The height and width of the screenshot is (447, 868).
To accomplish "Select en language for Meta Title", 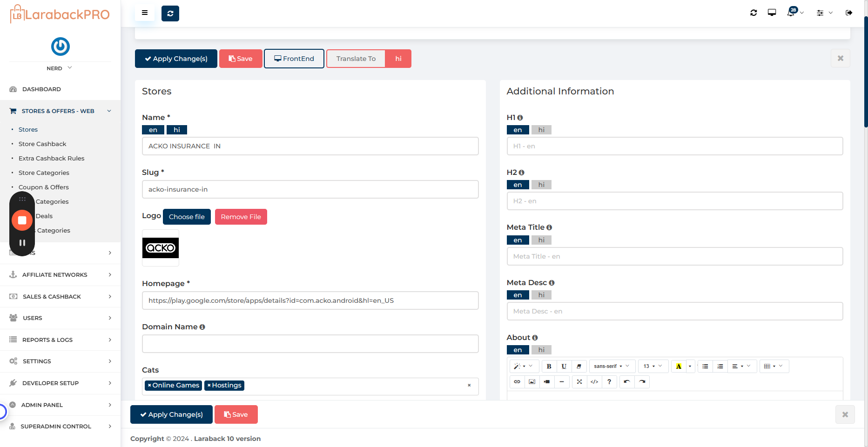I will tap(518, 240).
